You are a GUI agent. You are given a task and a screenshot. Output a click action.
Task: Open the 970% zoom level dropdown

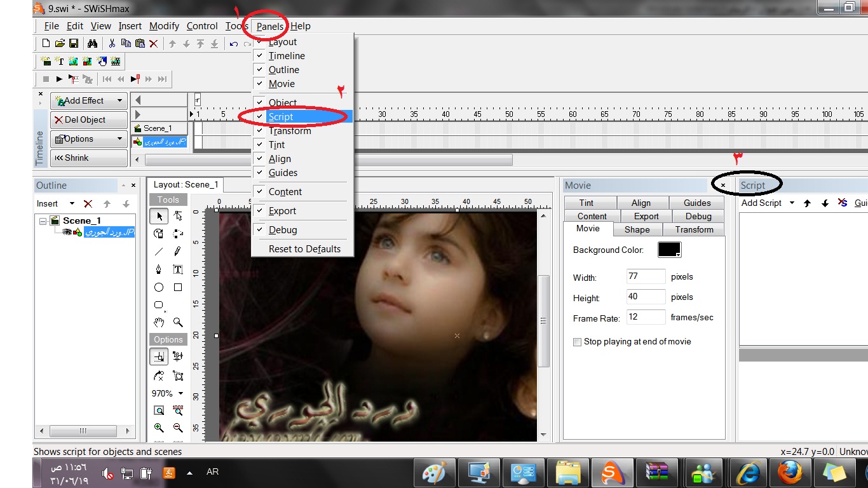(168, 393)
